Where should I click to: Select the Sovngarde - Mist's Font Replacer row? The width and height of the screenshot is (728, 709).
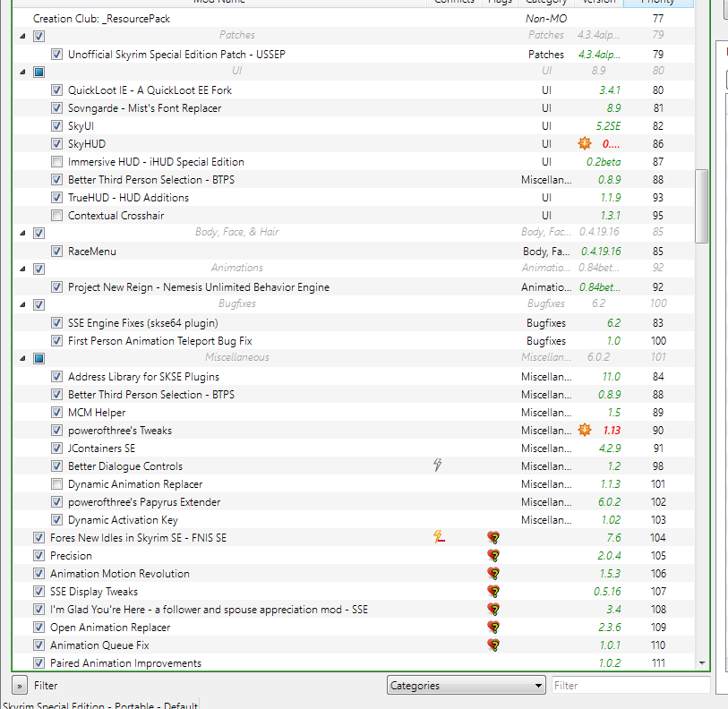click(x=354, y=108)
